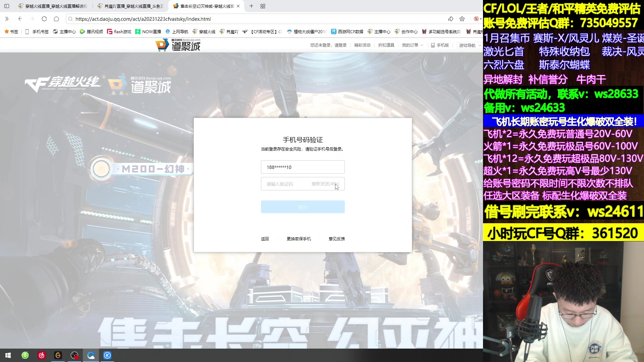This screenshot has width=644, height=362.
Task: Toggle the browser sidebar panel icon
Action: point(7,6)
